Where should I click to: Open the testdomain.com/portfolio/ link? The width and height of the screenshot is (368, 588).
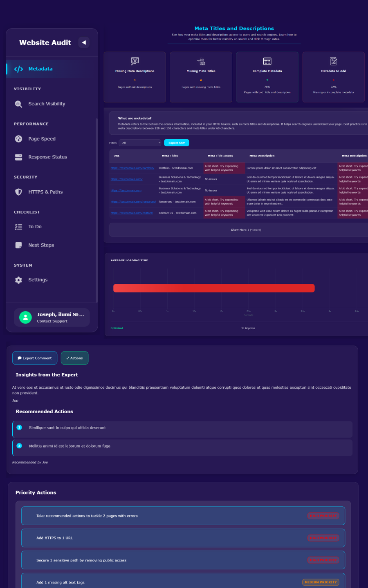click(132, 168)
